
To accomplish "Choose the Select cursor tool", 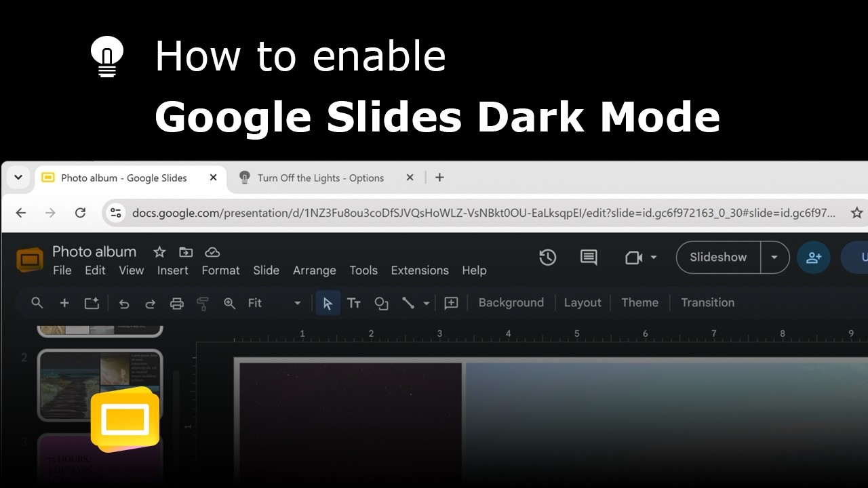I will coord(328,303).
